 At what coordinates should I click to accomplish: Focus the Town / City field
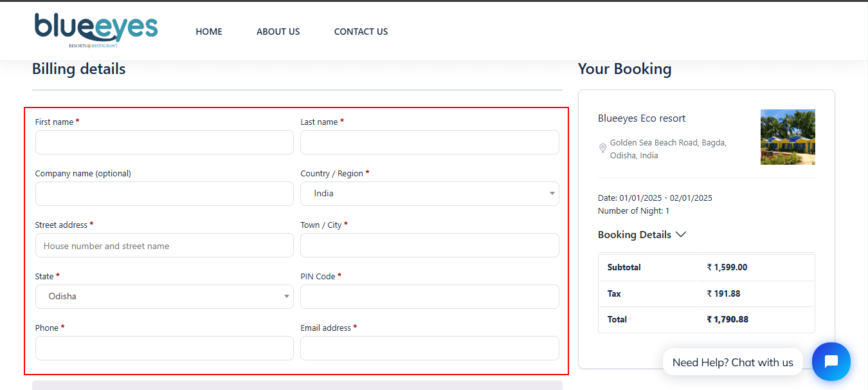[429, 245]
